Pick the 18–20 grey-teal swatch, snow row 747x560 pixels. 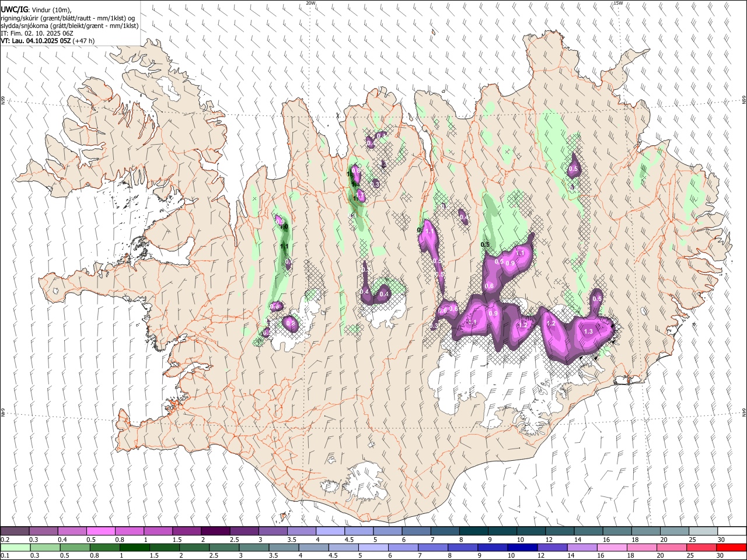coord(646,531)
